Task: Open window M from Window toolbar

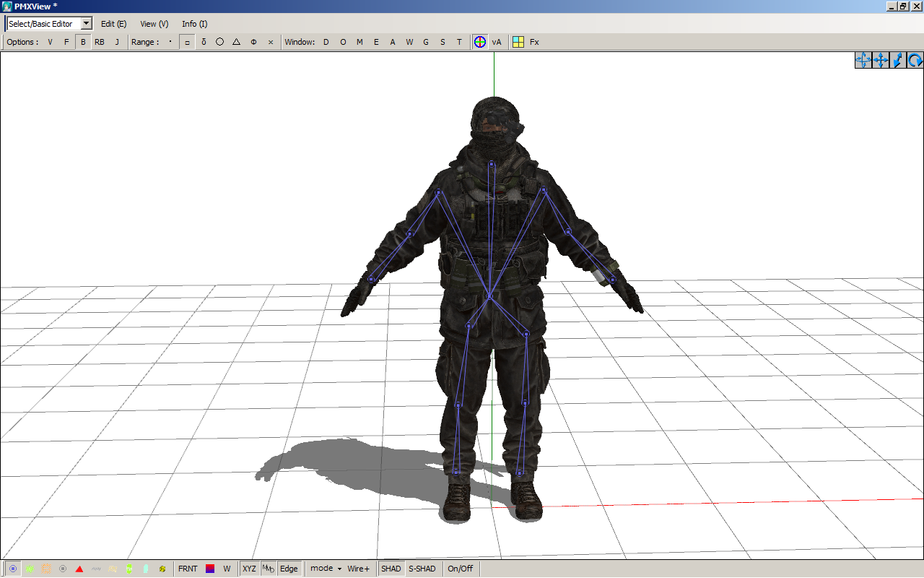Action: tap(359, 42)
